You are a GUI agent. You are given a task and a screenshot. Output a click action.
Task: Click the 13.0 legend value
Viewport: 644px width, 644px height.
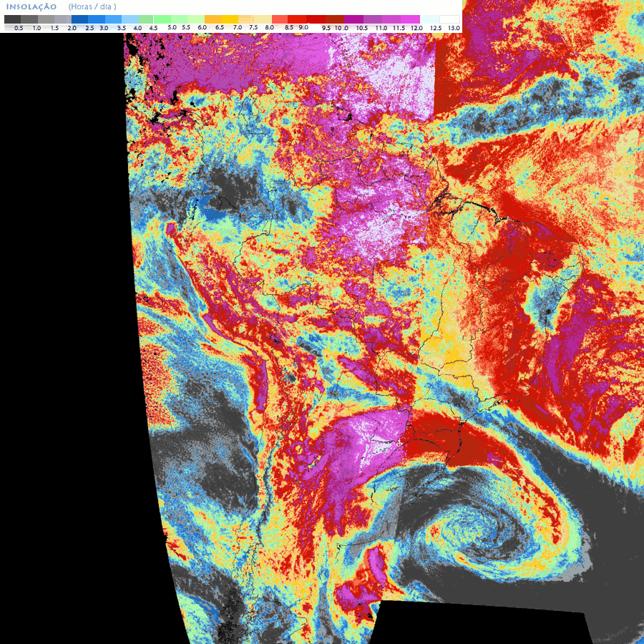coord(454,28)
